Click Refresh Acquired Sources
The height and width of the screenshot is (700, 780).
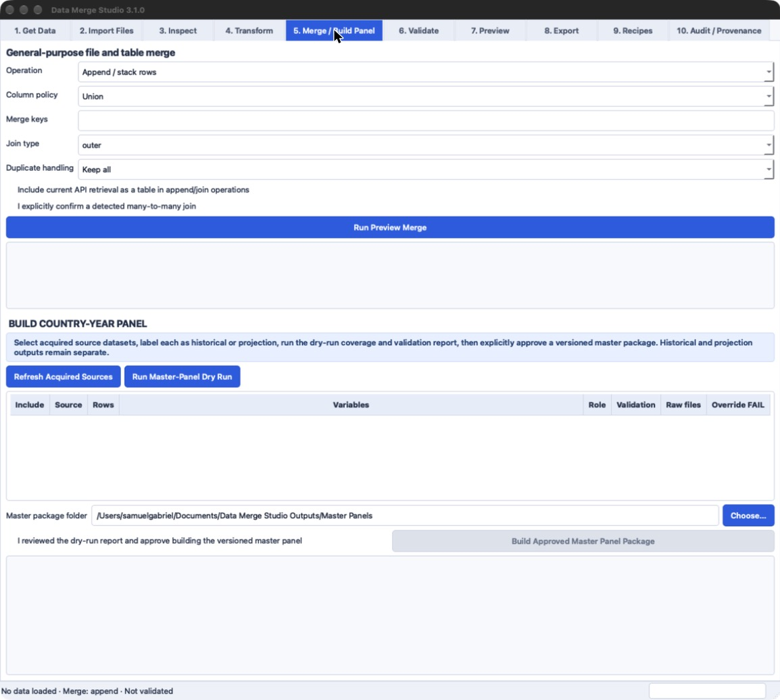(63, 377)
